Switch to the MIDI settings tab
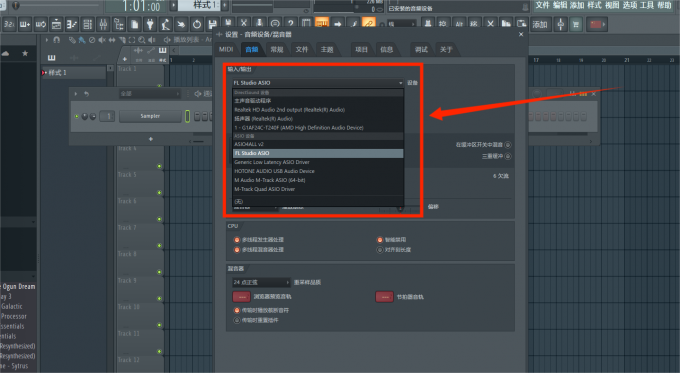The height and width of the screenshot is (373, 680). [x=226, y=49]
